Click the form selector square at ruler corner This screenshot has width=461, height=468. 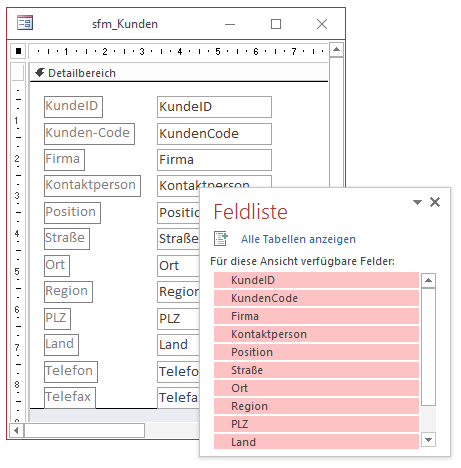coord(18,51)
